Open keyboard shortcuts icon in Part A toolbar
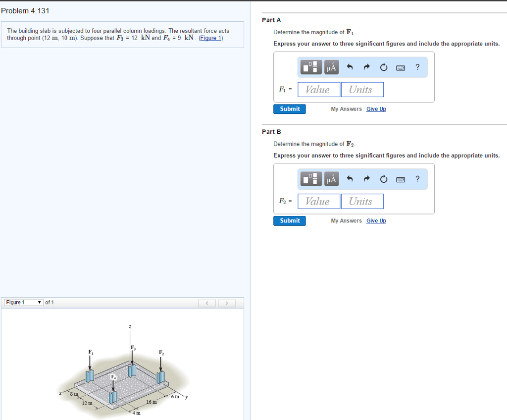Screen dimensions: 507x420 point(401,67)
